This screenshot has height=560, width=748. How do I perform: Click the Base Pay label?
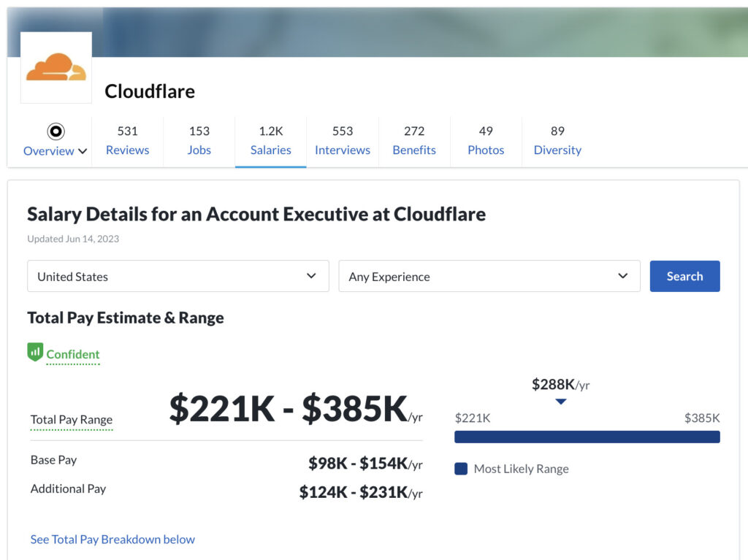(53, 460)
